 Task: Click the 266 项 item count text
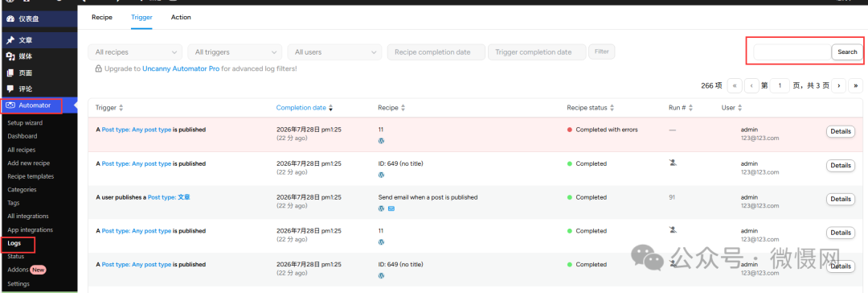(x=711, y=85)
